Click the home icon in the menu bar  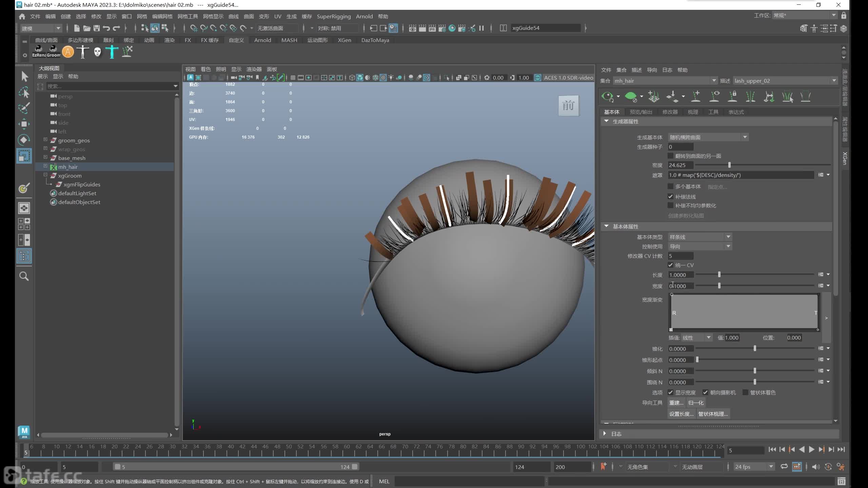(x=22, y=16)
